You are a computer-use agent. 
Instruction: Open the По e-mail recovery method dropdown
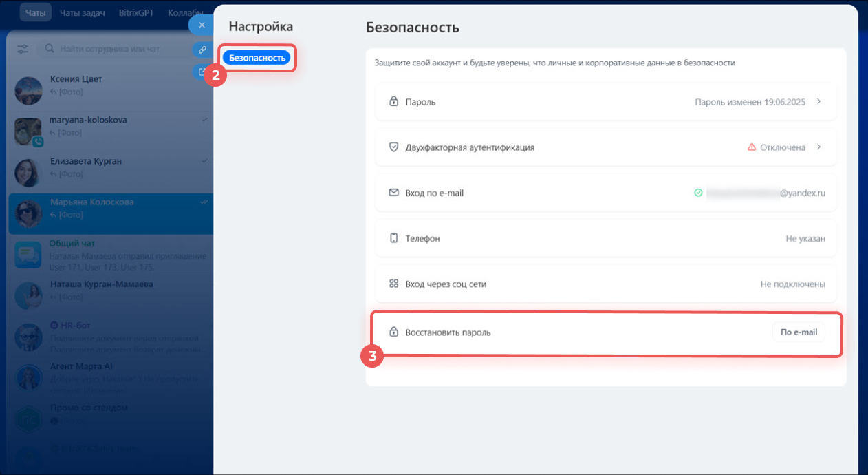799,332
